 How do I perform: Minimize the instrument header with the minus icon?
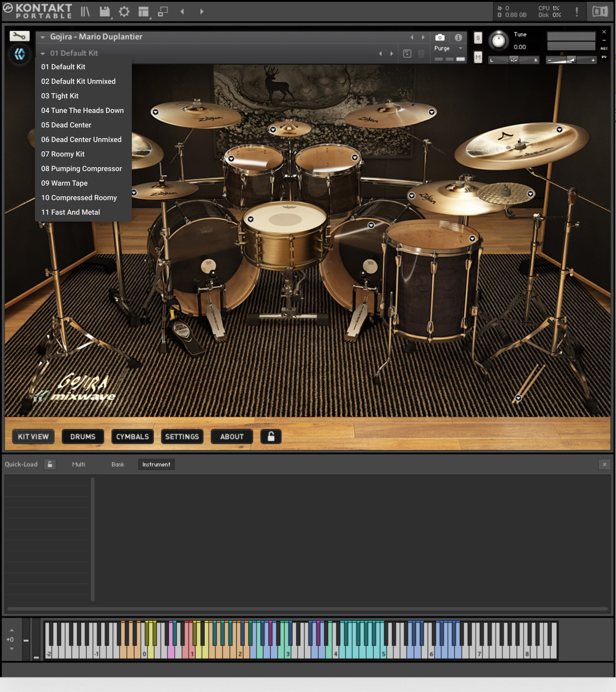604,40
